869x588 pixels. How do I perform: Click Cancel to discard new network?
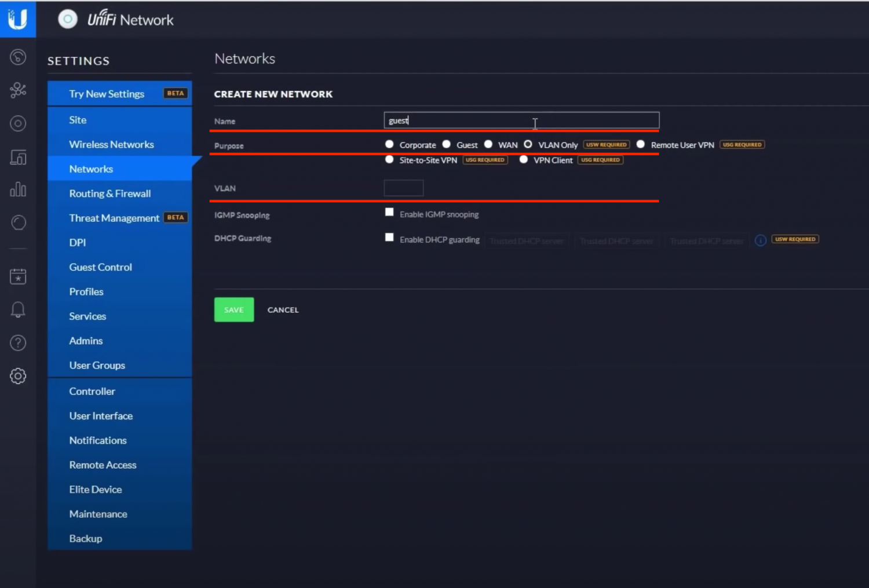tap(283, 310)
